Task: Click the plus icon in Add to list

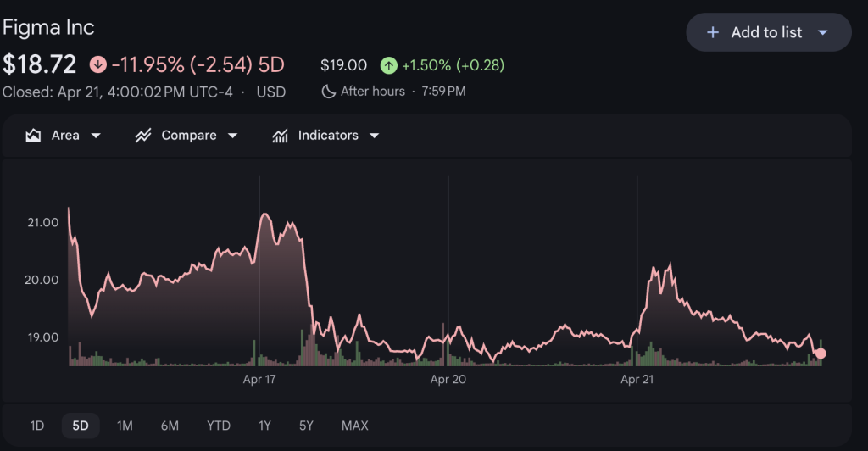Action: (x=714, y=32)
